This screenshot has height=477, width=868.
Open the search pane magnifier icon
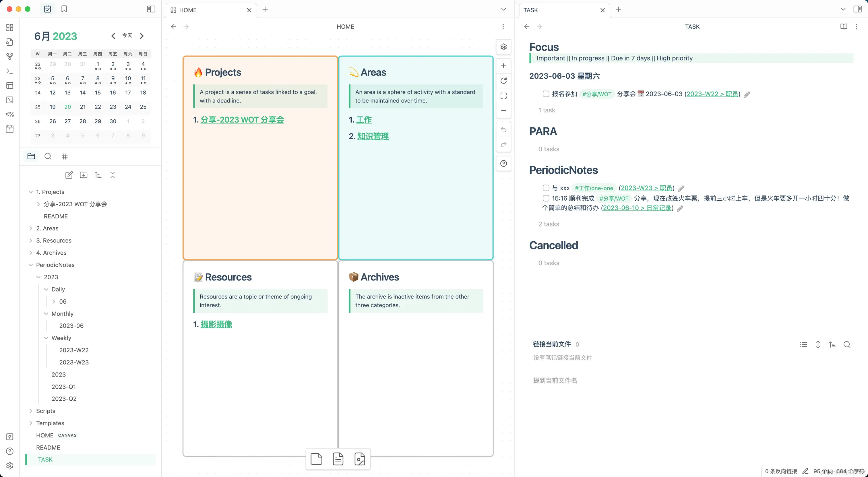(48, 156)
